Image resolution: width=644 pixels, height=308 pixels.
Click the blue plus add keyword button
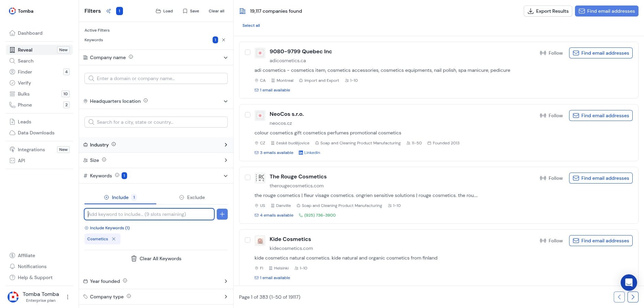(222, 214)
